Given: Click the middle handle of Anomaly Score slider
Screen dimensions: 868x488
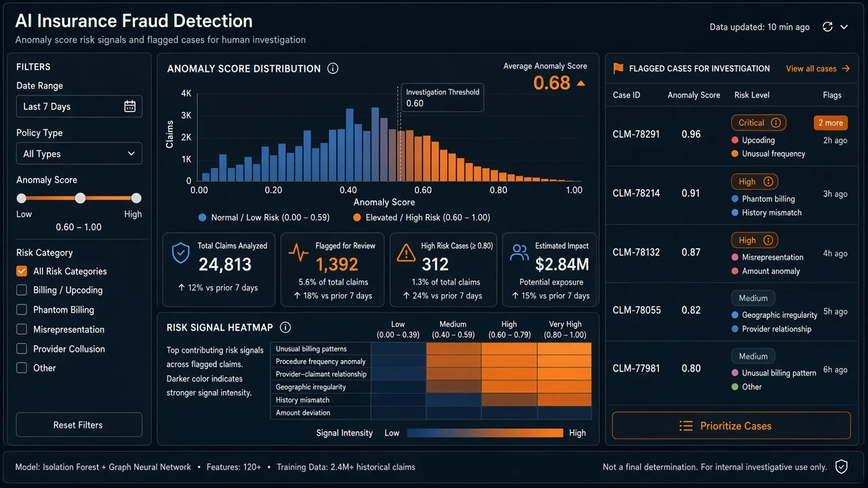Looking at the screenshot, I should pos(81,198).
